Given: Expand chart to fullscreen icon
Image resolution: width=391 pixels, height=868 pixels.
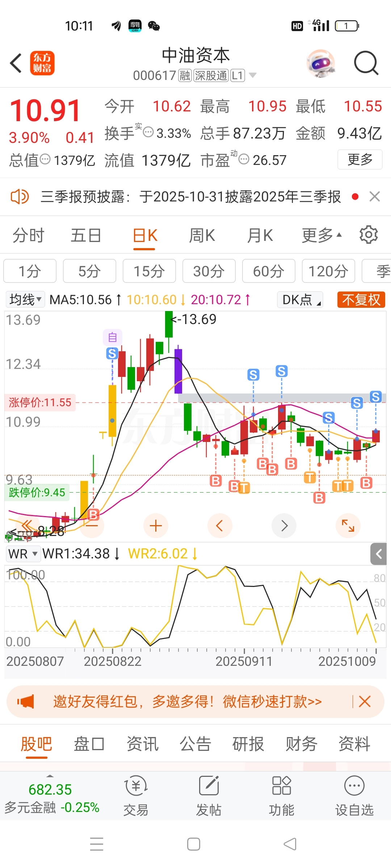Looking at the screenshot, I should coord(348,526).
